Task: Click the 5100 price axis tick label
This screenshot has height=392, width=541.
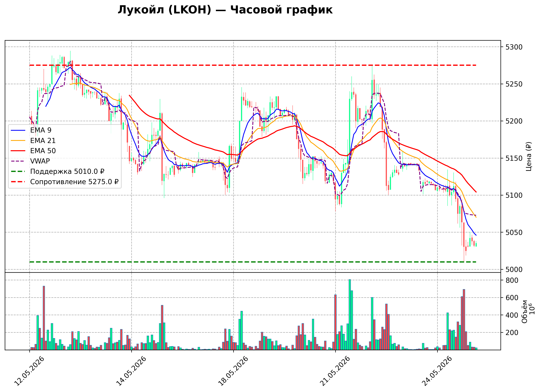Action: pyautogui.click(x=514, y=195)
